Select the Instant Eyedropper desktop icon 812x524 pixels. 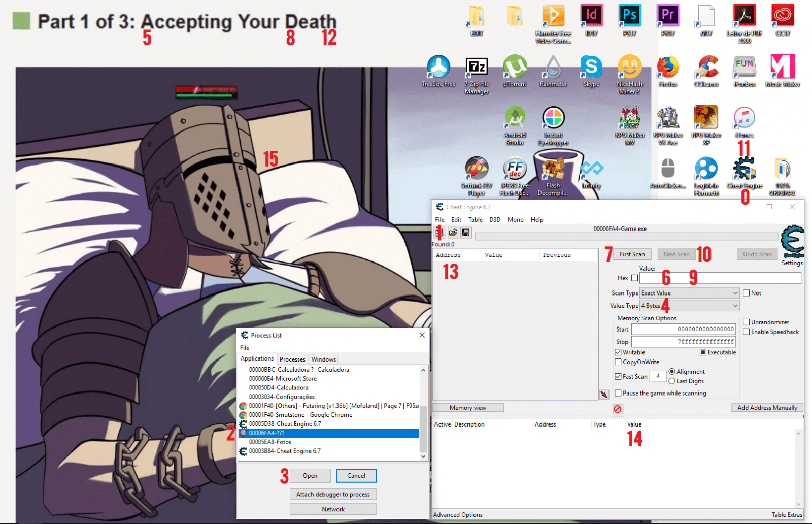pos(553,126)
